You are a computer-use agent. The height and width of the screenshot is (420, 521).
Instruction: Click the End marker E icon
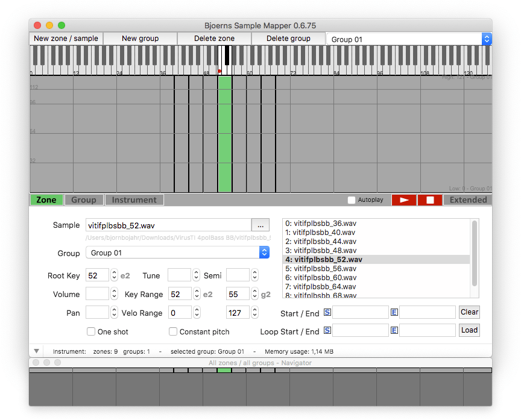(394, 312)
